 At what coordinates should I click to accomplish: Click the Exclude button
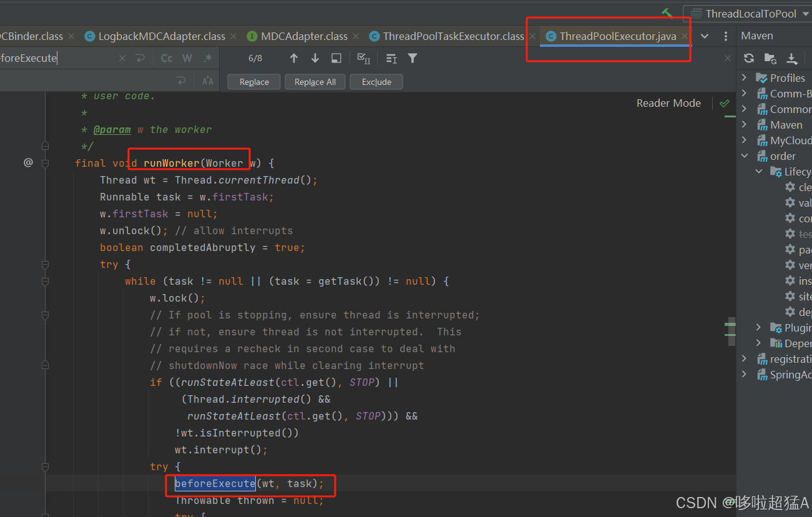pyautogui.click(x=376, y=81)
